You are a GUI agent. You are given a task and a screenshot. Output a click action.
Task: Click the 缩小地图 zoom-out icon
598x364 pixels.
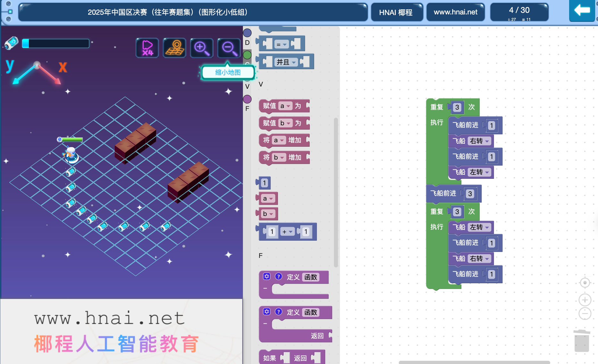(228, 48)
